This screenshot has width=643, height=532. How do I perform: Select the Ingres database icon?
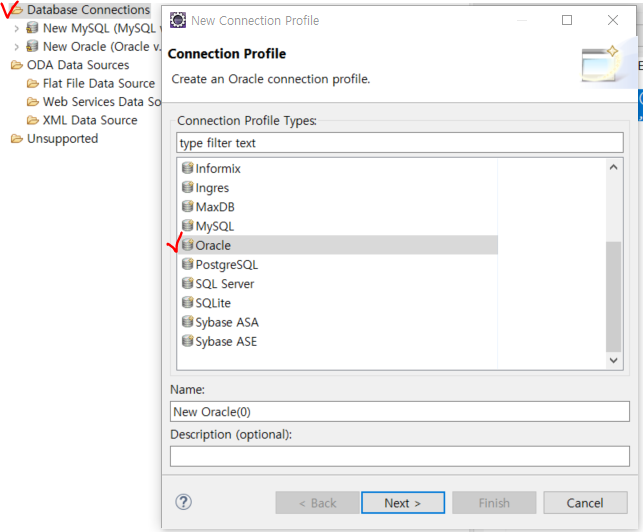187,187
